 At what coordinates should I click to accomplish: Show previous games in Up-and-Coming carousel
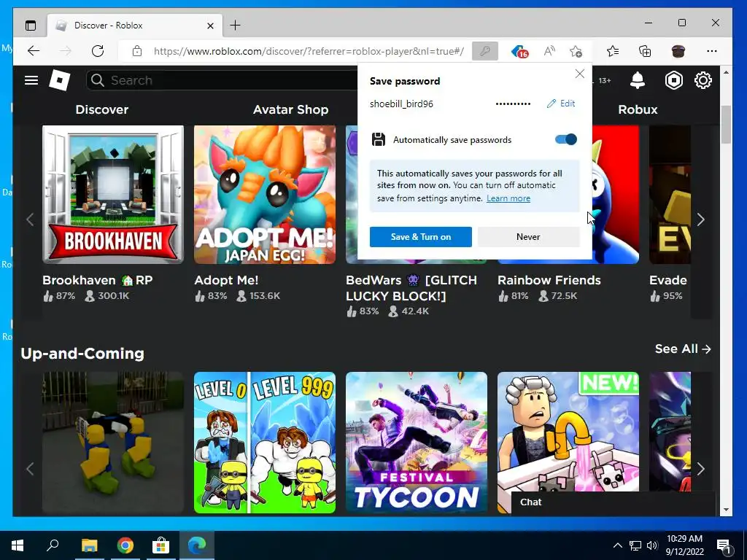tap(30, 469)
